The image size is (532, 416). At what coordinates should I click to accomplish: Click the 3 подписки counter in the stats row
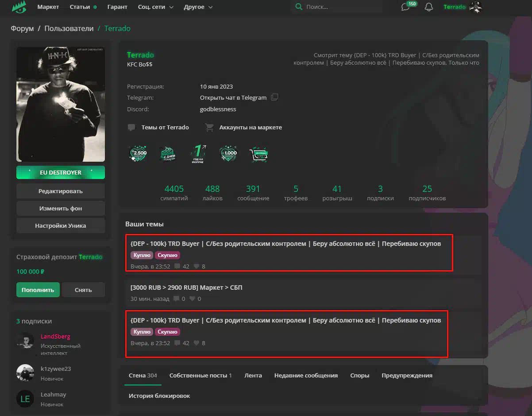click(380, 193)
